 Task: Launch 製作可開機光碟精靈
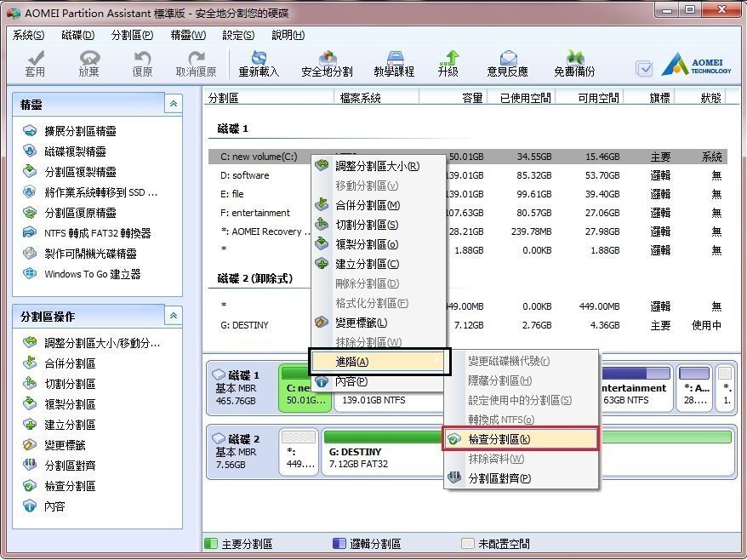coord(80,254)
